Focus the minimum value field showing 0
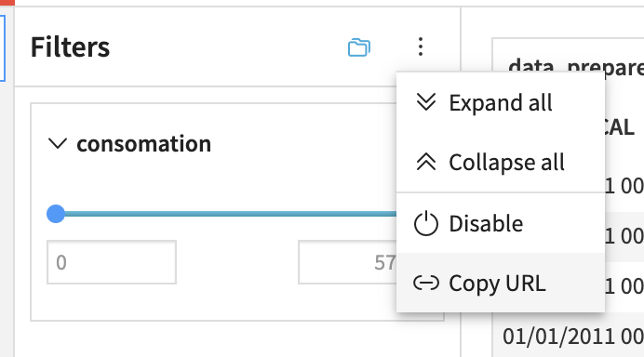 (112, 262)
